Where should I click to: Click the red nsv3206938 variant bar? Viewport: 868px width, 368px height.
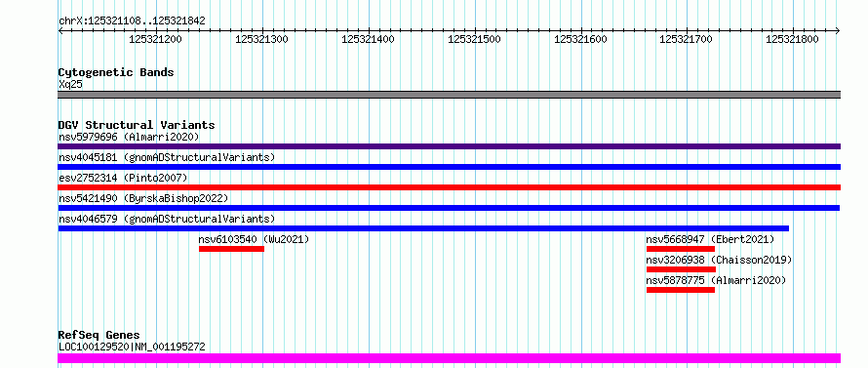point(682,269)
